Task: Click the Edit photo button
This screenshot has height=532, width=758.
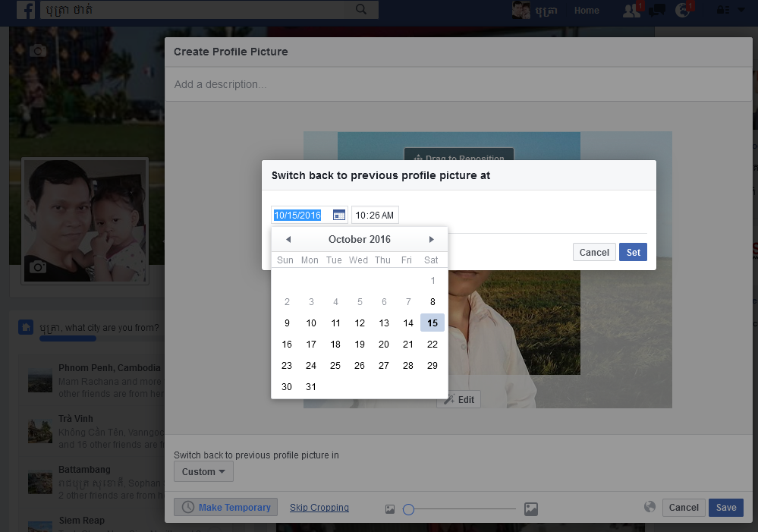Action: [x=459, y=399]
